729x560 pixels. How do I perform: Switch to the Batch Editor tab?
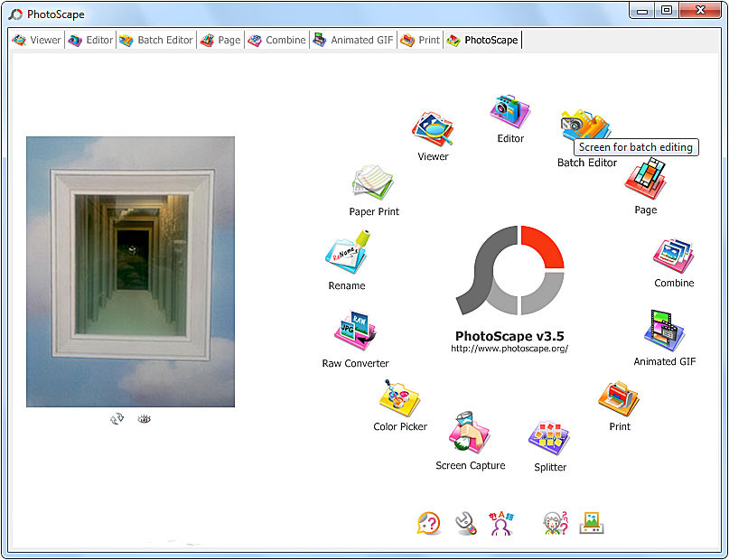[155, 41]
